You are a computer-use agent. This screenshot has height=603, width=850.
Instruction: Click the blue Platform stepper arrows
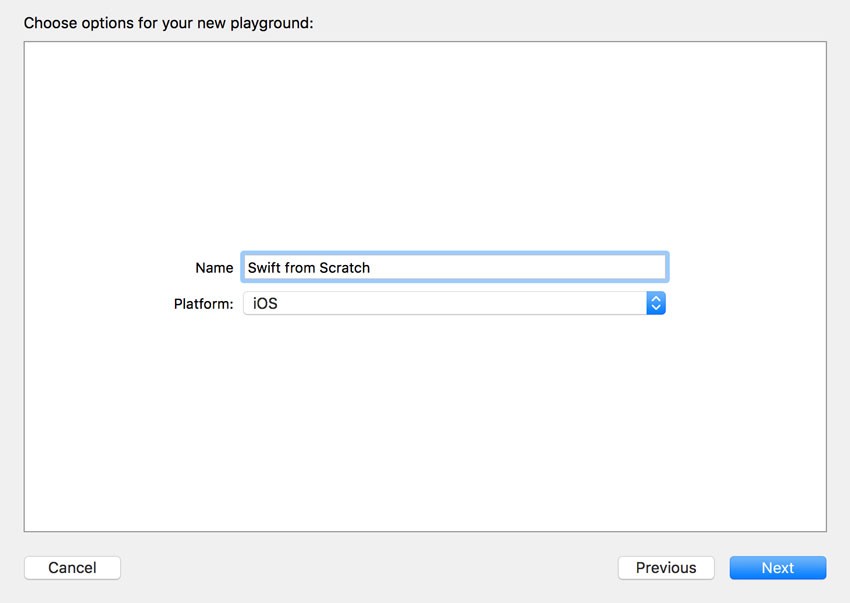[656, 303]
